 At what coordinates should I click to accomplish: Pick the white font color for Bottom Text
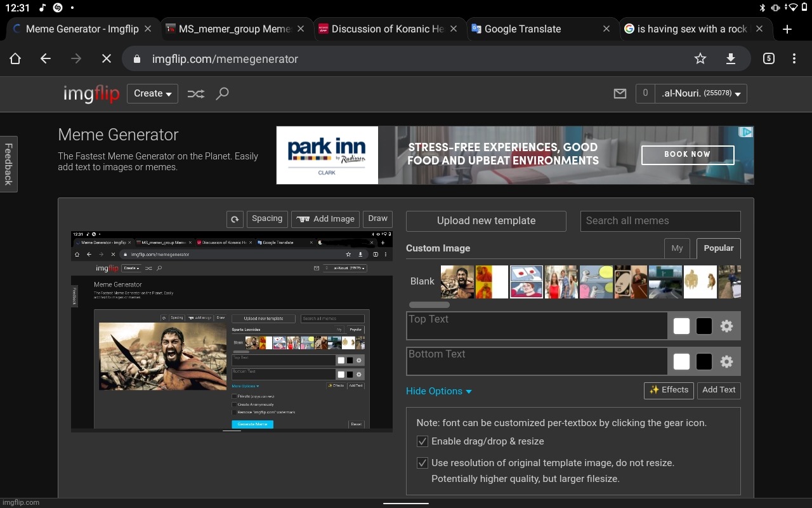coord(682,362)
